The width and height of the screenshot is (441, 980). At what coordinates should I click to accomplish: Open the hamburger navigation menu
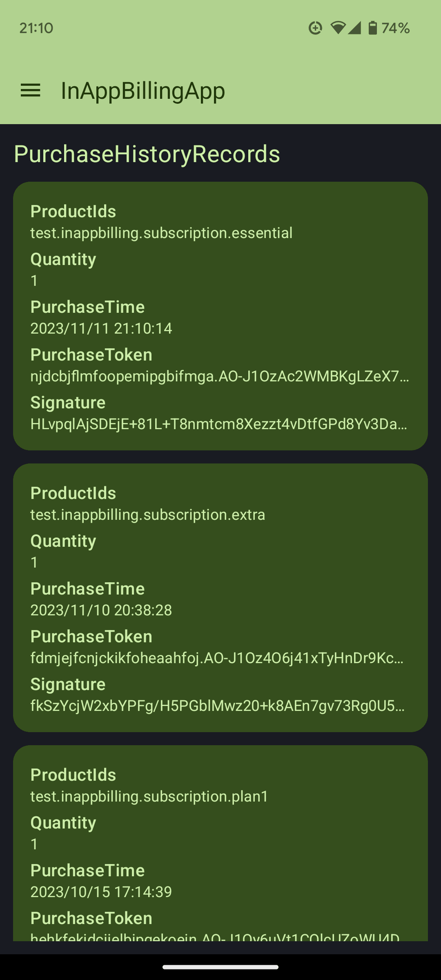(x=31, y=90)
